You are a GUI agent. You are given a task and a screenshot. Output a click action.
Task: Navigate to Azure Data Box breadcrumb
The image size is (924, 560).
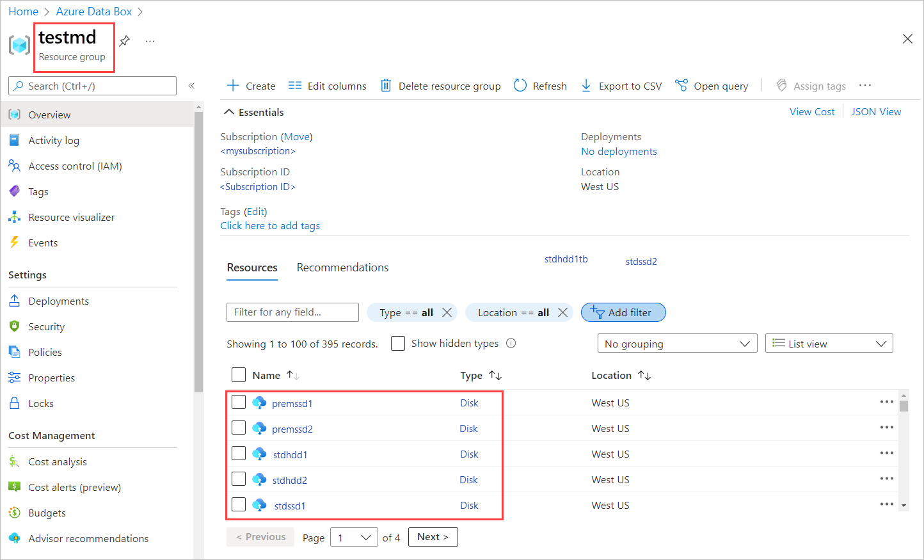pyautogui.click(x=93, y=11)
